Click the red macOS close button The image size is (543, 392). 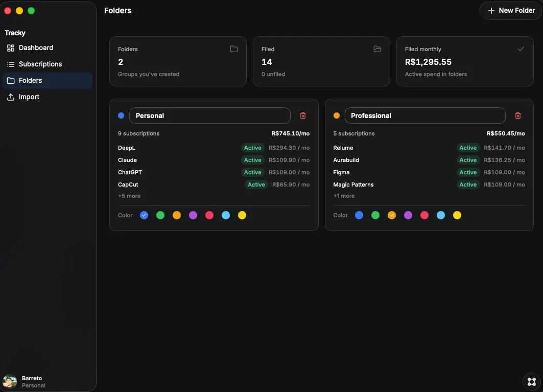(8, 11)
